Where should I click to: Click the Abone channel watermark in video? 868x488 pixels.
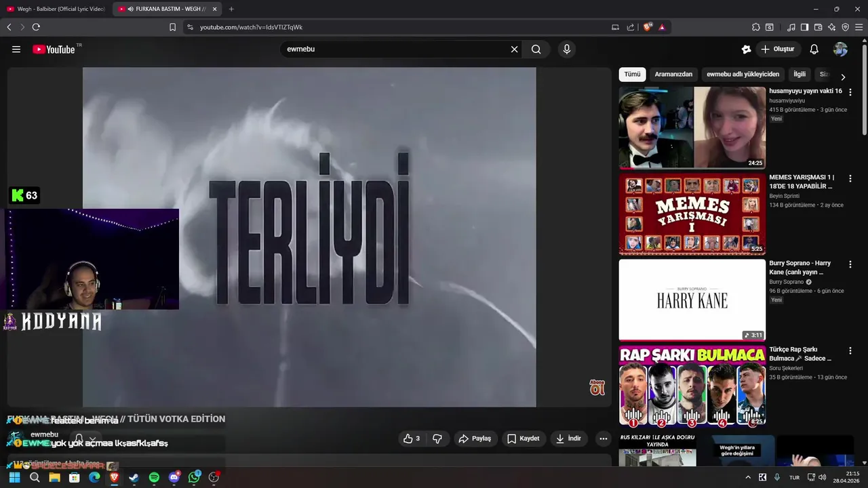(597, 388)
